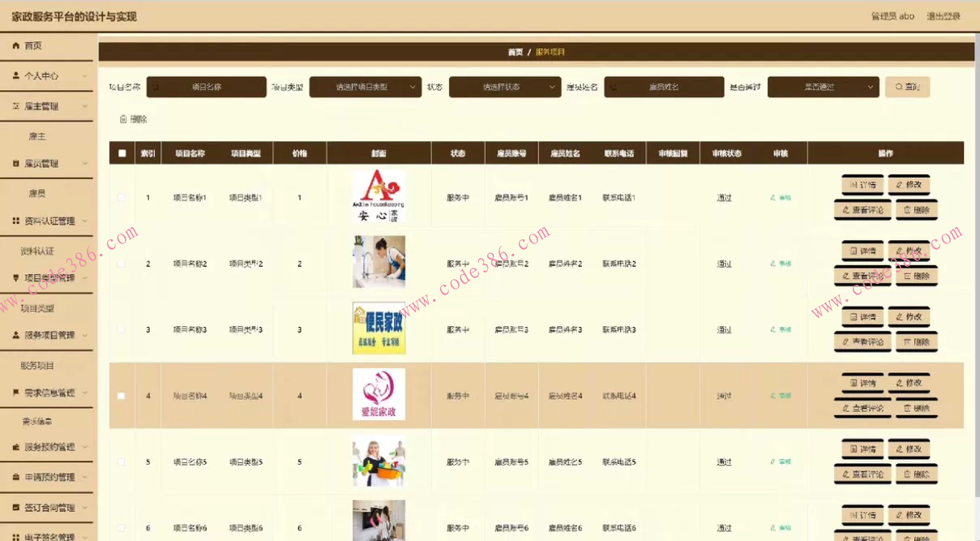
Task: Click 查看评论 for row 项目名称4
Action: [862, 408]
